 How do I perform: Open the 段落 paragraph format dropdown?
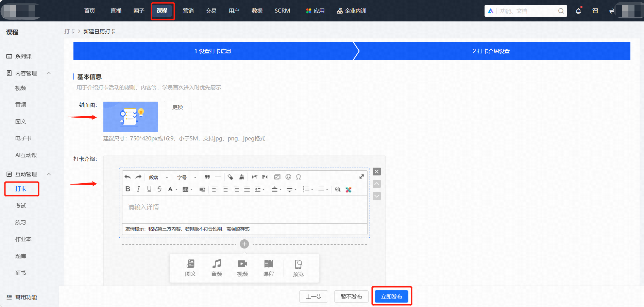158,177
